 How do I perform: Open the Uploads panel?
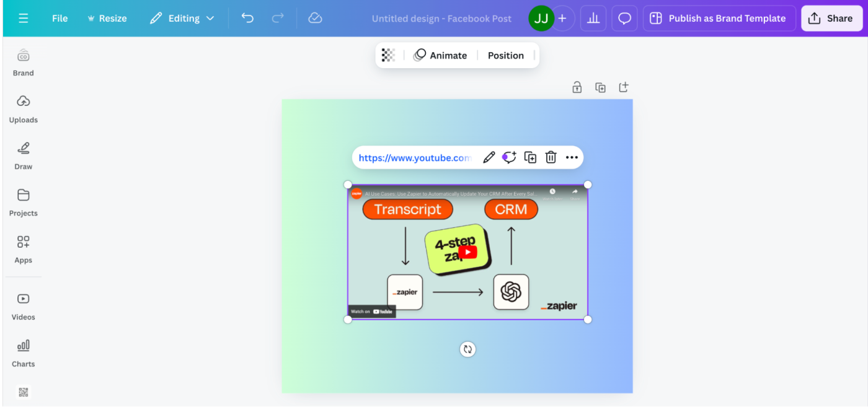[24, 109]
